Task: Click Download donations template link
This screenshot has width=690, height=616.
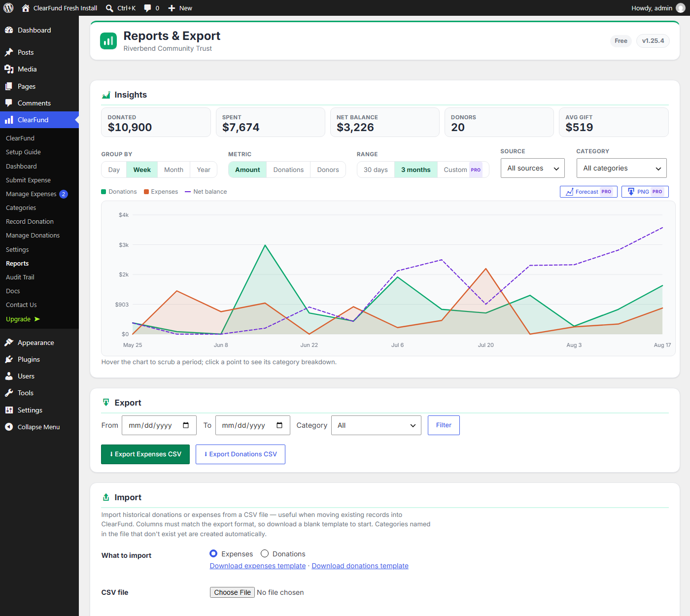Action: 360,566
